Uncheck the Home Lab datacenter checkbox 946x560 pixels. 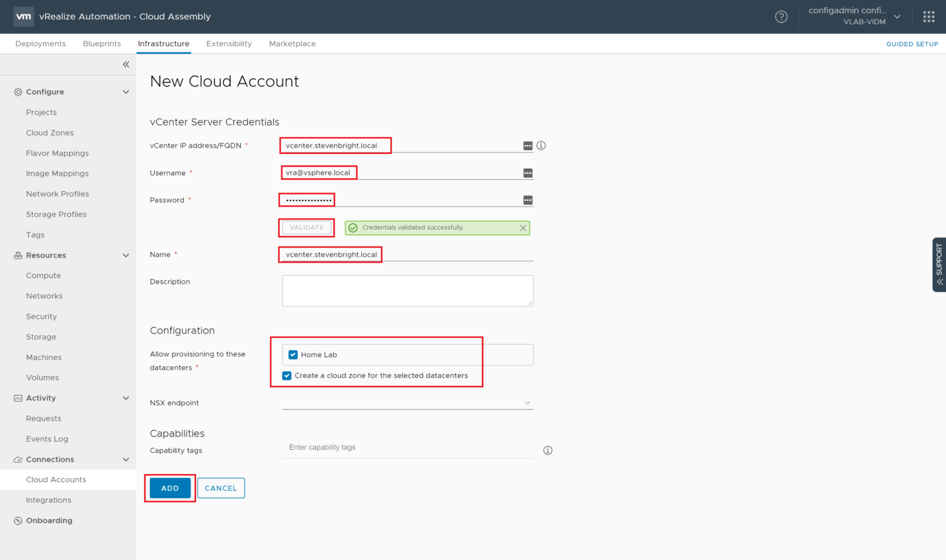pyautogui.click(x=293, y=355)
